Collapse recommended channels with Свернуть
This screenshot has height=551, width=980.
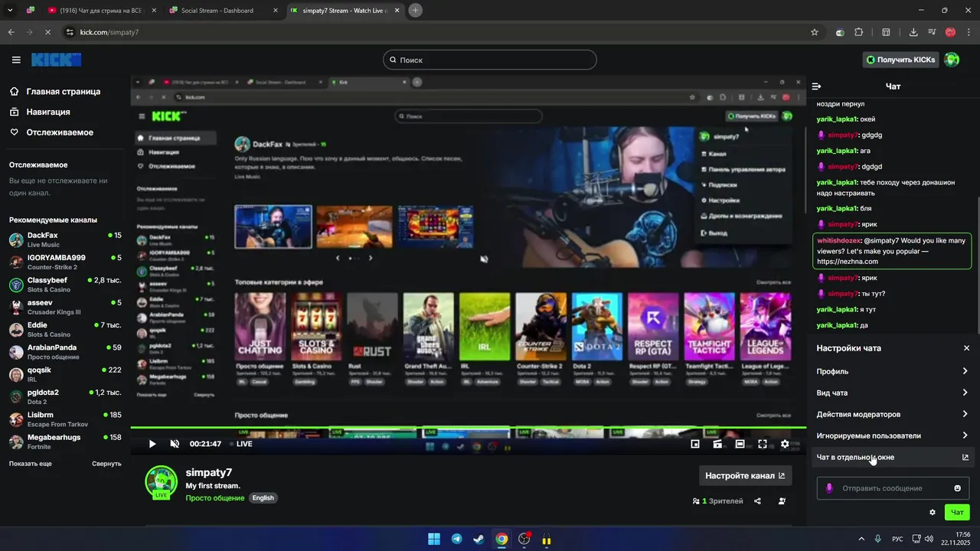point(106,464)
